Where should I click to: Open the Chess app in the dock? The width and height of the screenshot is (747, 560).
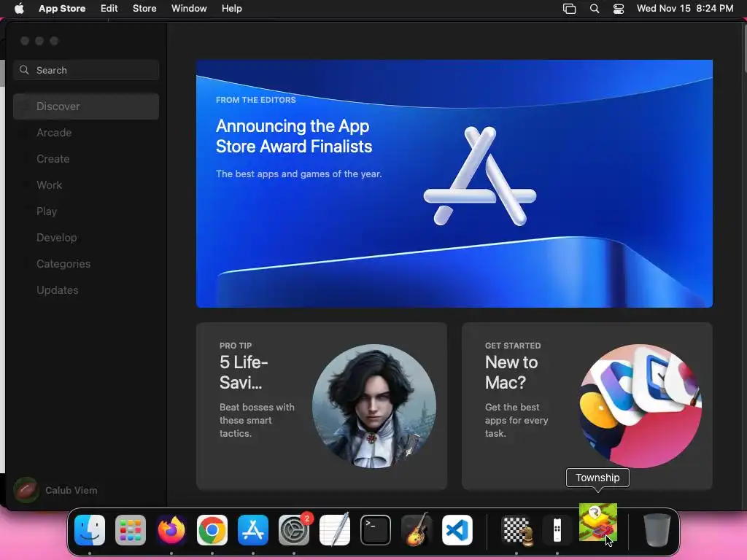click(517, 530)
